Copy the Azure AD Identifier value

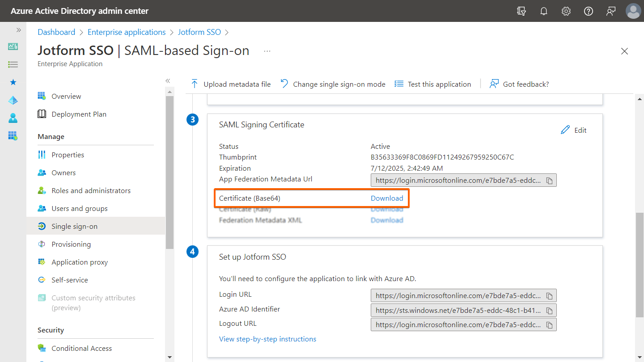tap(550, 310)
